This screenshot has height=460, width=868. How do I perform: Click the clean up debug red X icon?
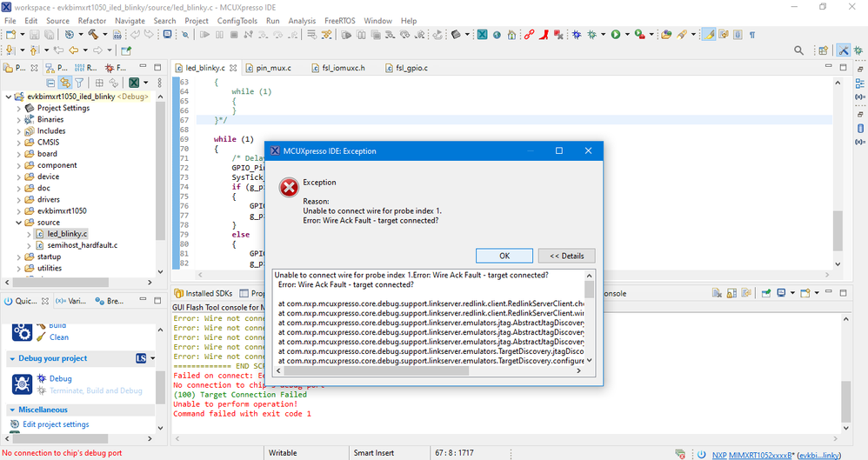point(558,34)
